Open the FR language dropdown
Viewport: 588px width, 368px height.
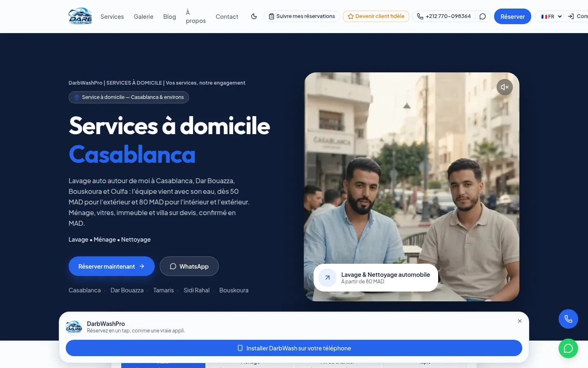tap(551, 16)
